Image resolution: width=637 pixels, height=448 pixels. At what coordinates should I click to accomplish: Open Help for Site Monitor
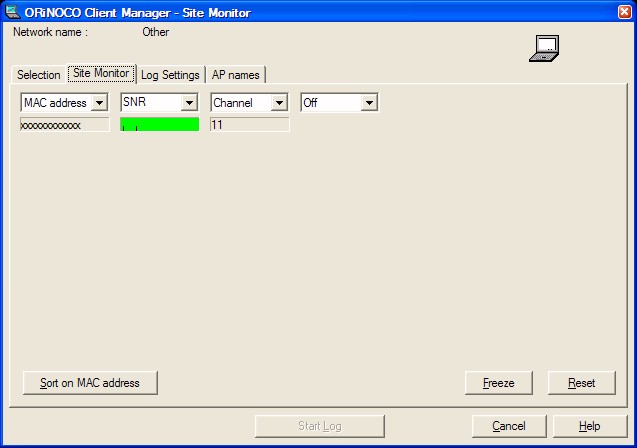coord(590,426)
